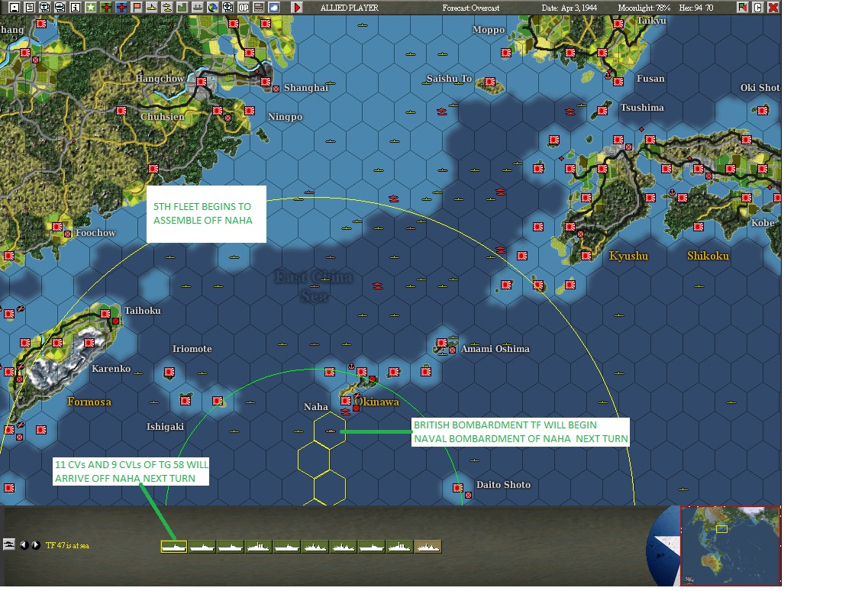868x591 pixels.
Task: Select the second ship silhouette in TF bar
Action: coord(202,547)
